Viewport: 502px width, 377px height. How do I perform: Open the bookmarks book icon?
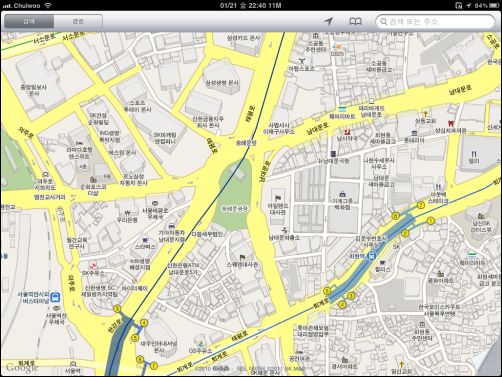(355, 22)
